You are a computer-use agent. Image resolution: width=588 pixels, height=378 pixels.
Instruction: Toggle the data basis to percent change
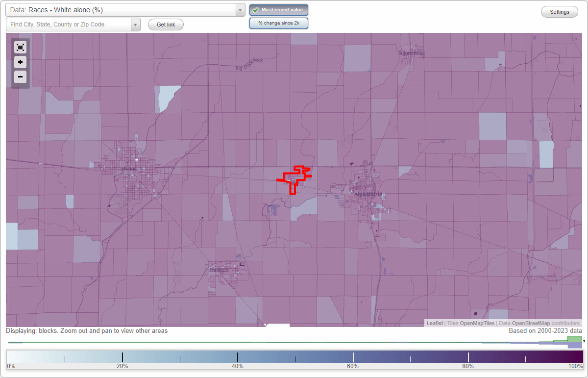[x=278, y=23]
